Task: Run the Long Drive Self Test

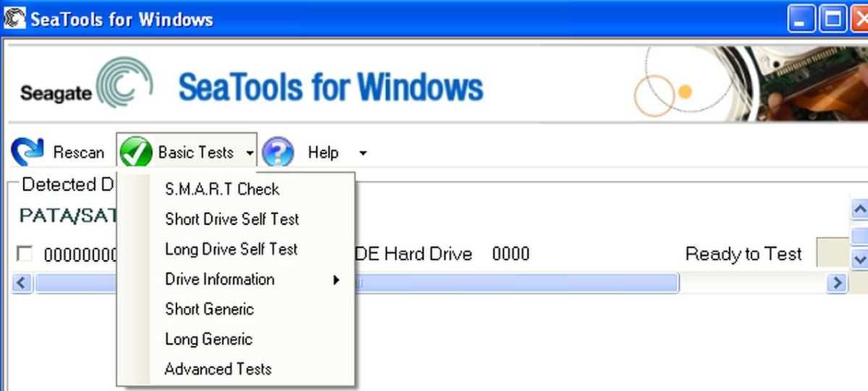Action: coord(231,249)
